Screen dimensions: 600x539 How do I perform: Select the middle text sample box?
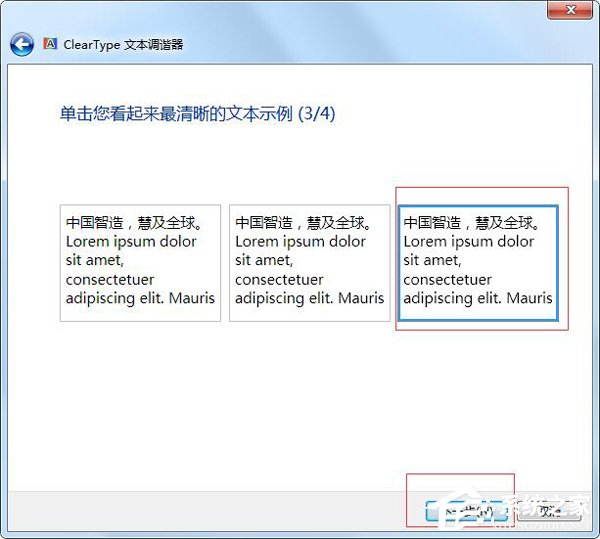pyautogui.click(x=309, y=263)
